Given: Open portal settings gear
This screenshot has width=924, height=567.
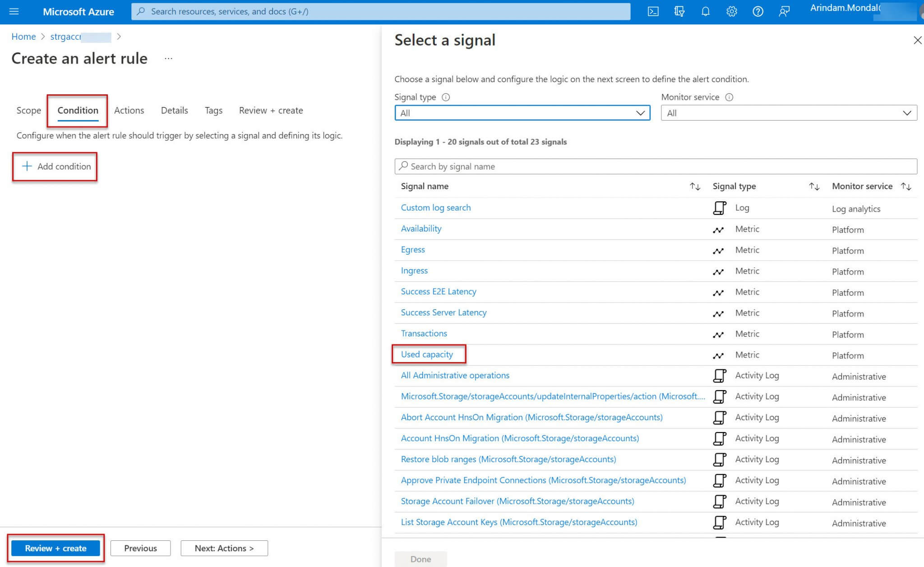Looking at the screenshot, I should tap(731, 12).
